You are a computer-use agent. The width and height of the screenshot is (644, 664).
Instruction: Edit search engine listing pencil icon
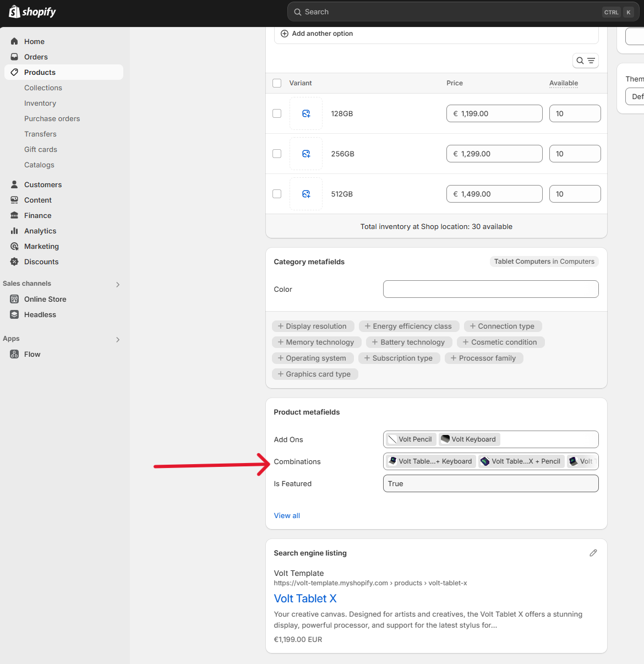(593, 553)
